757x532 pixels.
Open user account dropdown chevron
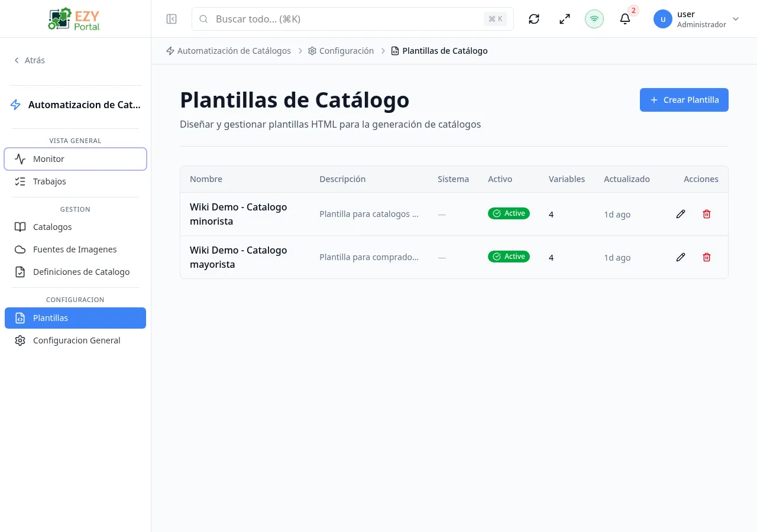coord(736,19)
